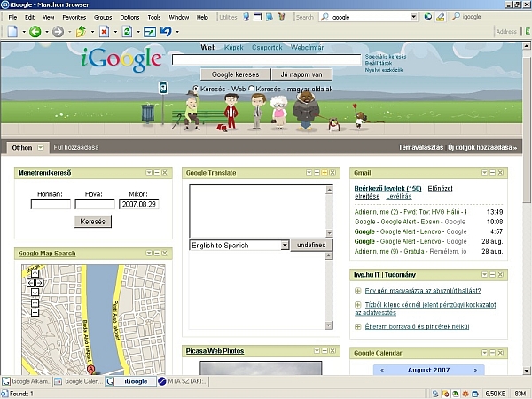Expand the Tízből kilenc cégnél news item
Viewport: 532px width, 399px height.
357,305
